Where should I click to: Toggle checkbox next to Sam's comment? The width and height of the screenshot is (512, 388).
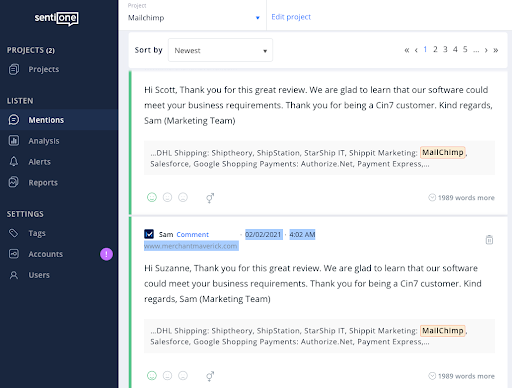(x=149, y=234)
